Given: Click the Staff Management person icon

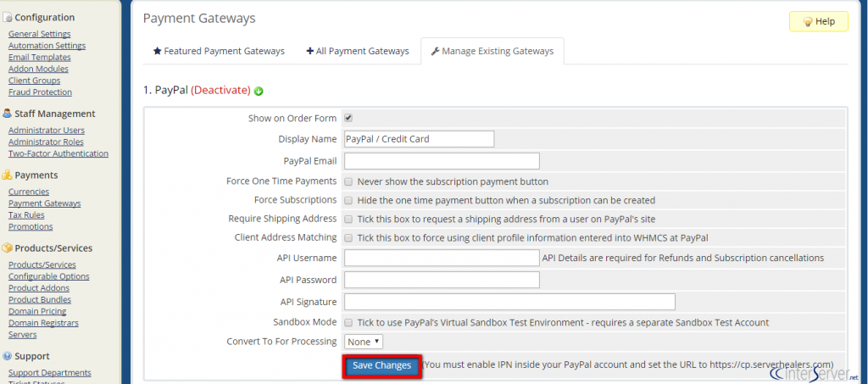Looking at the screenshot, I should coord(7,114).
